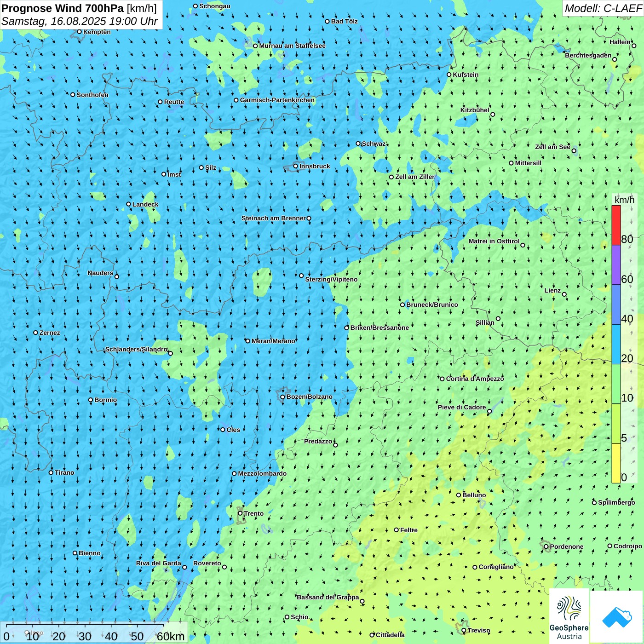The height and width of the screenshot is (644, 644).
Task: Click the 'Predazzo' label
Action: 318,441
